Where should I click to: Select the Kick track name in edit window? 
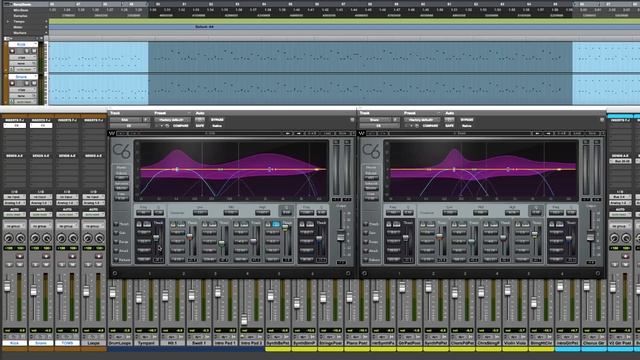click(23, 44)
